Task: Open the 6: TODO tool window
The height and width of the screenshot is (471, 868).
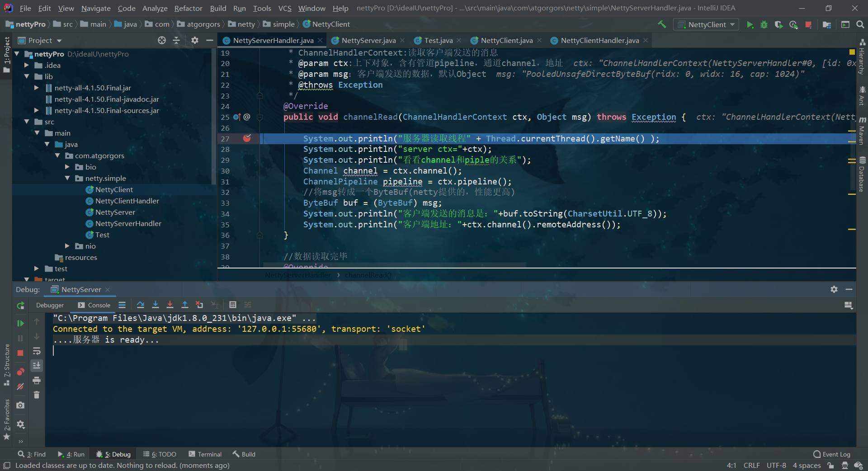Action: (x=160, y=454)
